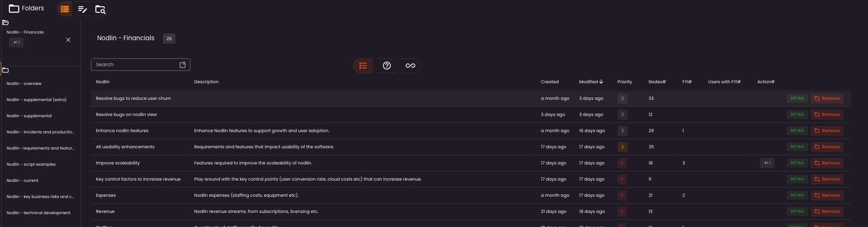Sort table by Created column header
The height and width of the screenshot is (227, 868).
pos(549,82)
